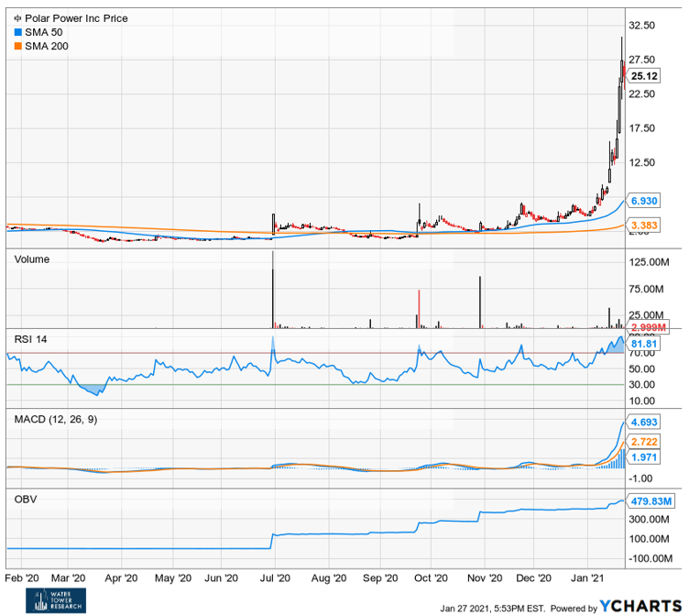Click the Jun '20 date axis label
The height and width of the screenshot is (616, 689).
coord(222,578)
